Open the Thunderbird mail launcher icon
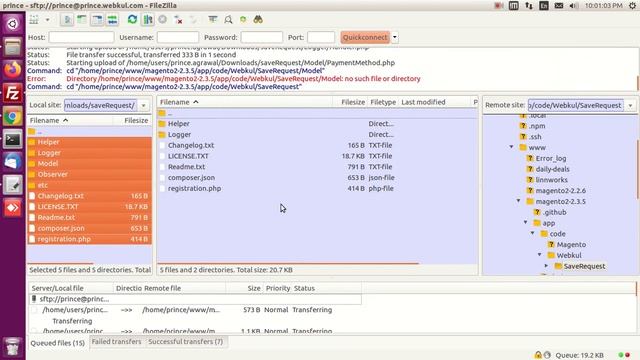This screenshot has width=640, height=360. tap(13, 162)
